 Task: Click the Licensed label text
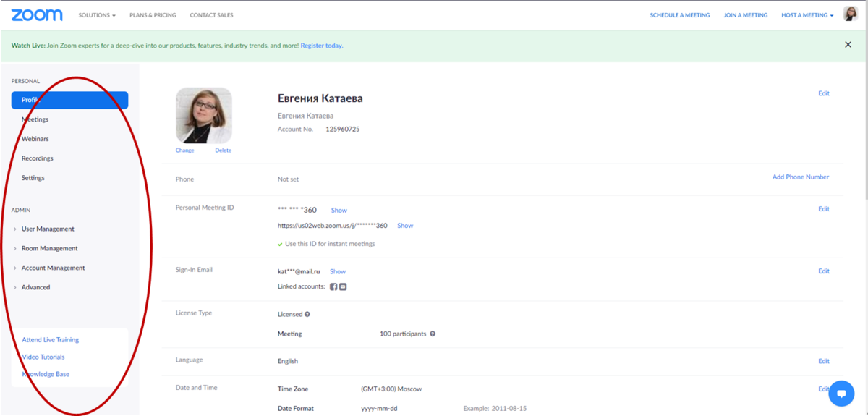tap(290, 315)
